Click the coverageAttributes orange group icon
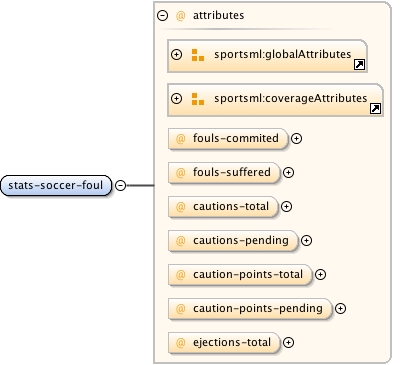Viewport: 409px width, 365px height. (198, 99)
